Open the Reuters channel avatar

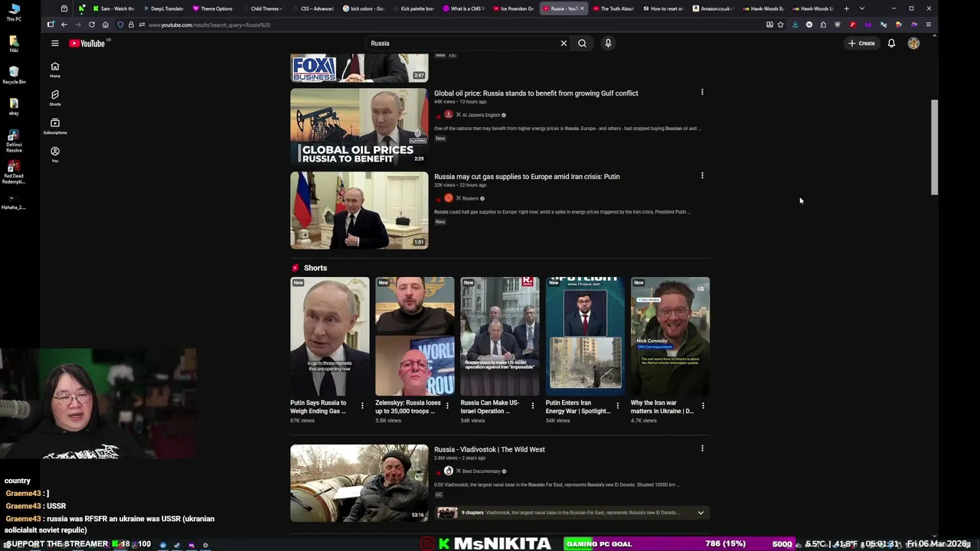(x=449, y=198)
